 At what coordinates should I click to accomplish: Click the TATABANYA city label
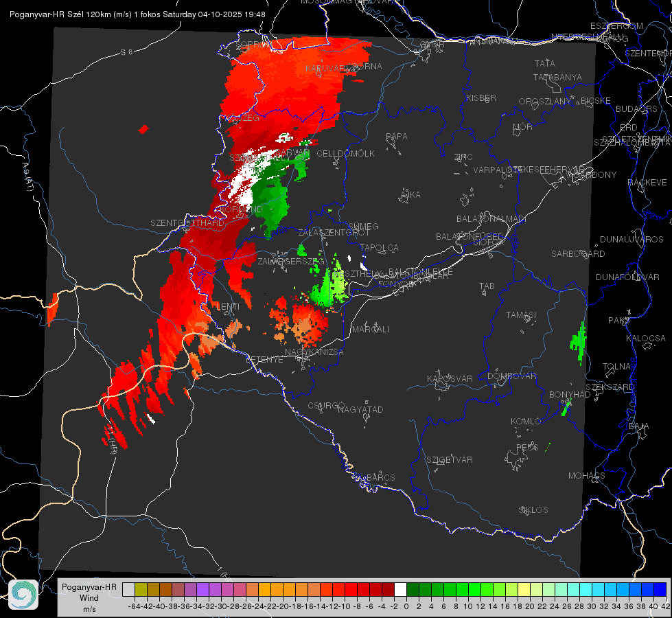coord(557,77)
